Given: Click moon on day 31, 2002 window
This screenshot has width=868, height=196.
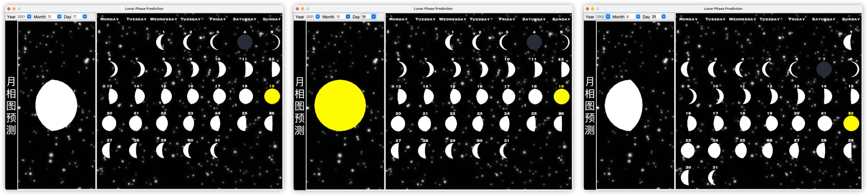Looking at the screenshot, I should 712,177.
